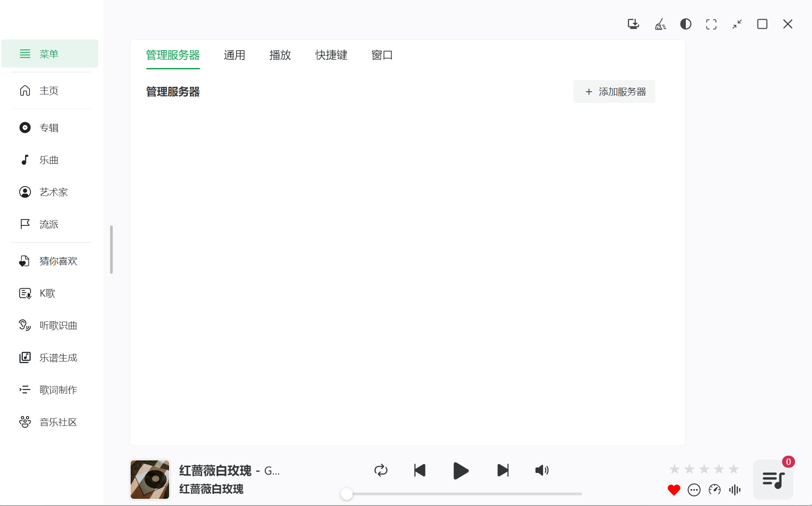Click the clean-up broom icon in titlebar
This screenshot has height=506, width=812.
(x=660, y=24)
